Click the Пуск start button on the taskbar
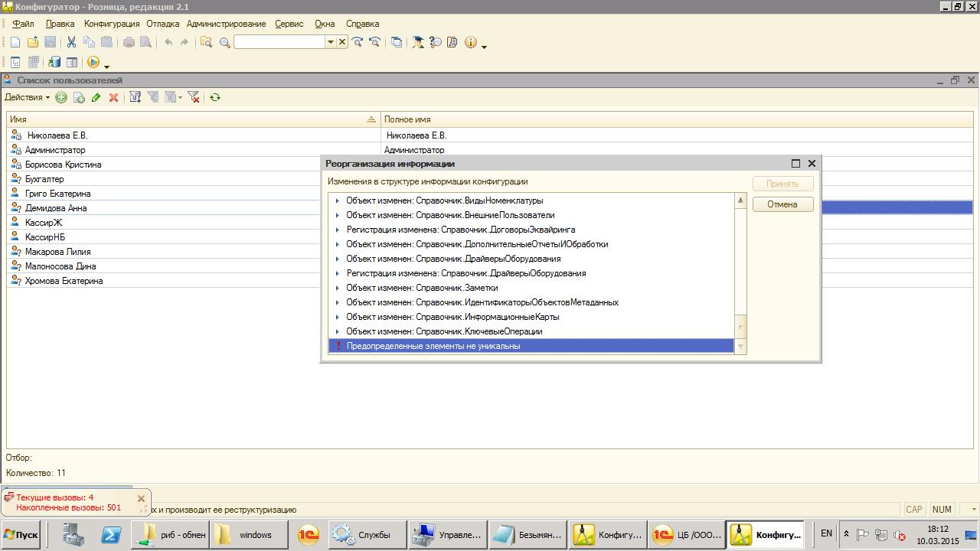 [x=21, y=535]
